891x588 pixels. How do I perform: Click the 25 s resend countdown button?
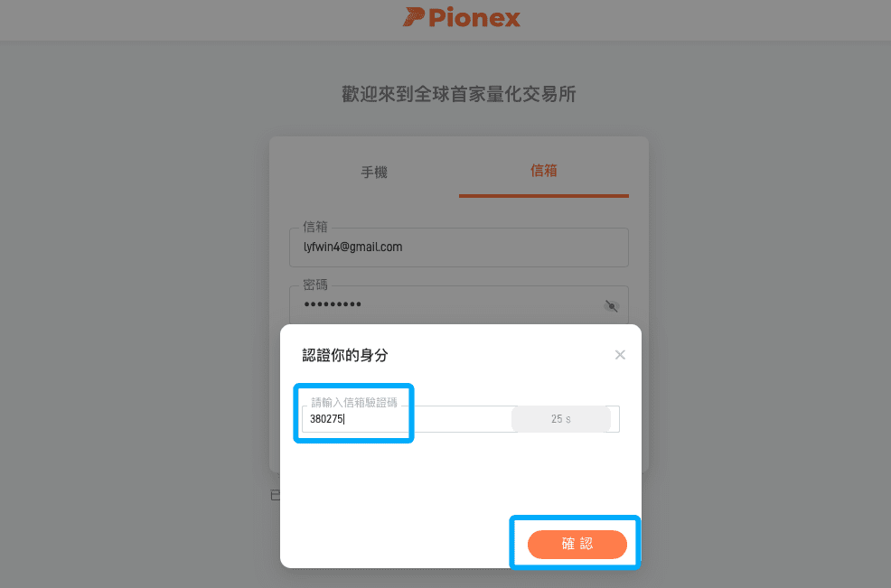(x=561, y=419)
